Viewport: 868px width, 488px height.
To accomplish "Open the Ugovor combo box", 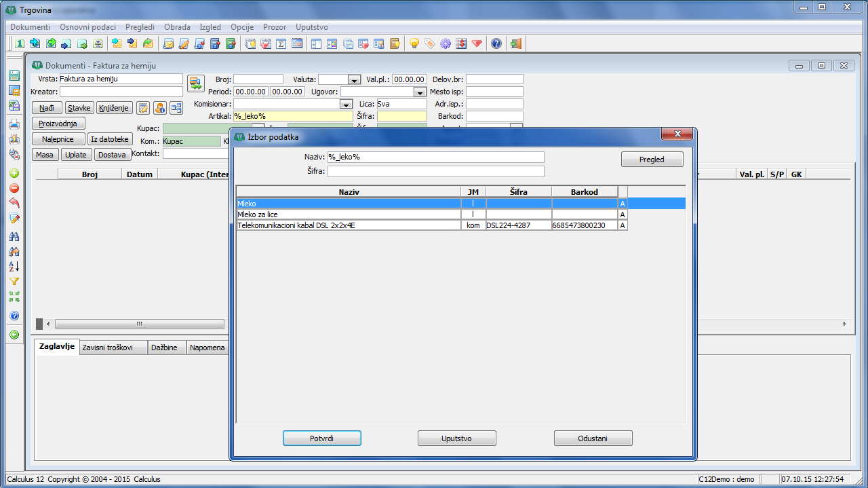I will tap(419, 92).
